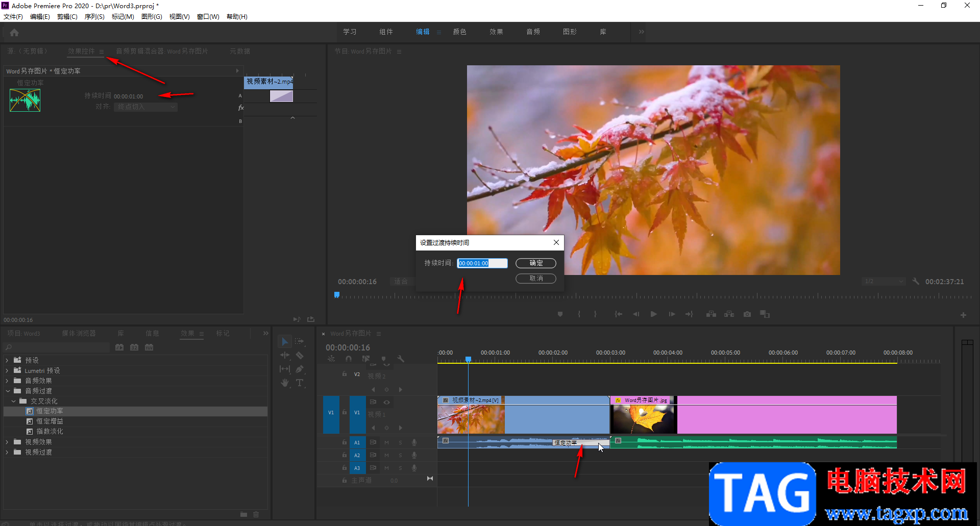This screenshot has height=526, width=980.
Task: Click the 持续时间 input field in dialog
Action: pyautogui.click(x=482, y=263)
